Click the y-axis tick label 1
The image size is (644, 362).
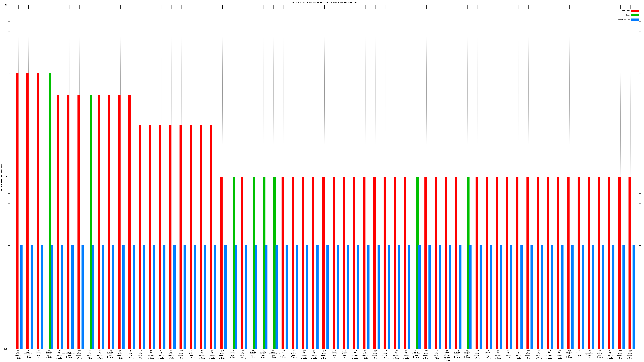(6, 177)
